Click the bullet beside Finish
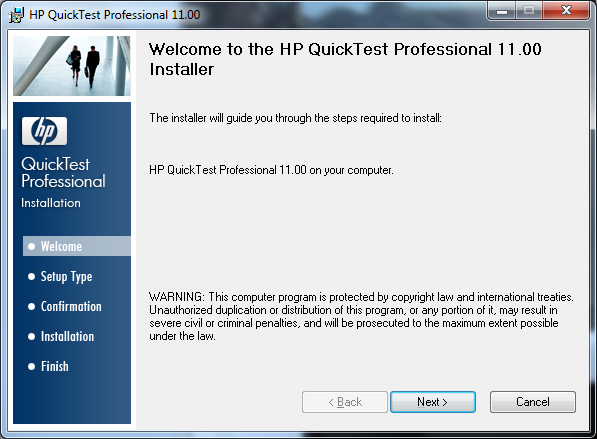This screenshot has height=439, width=597. point(32,366)
